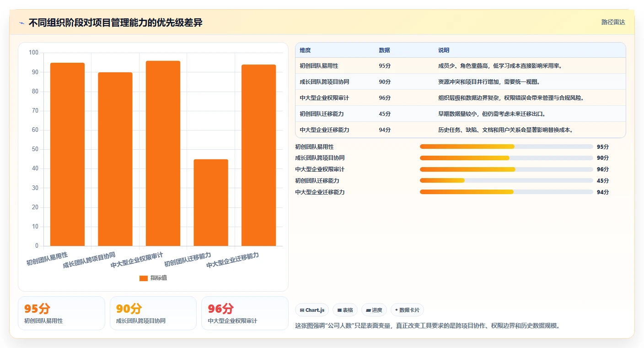Click description 资源冲突和项目并行增加，需要统一视图。
Viewport: 644px width, 348px height.
(x=489, y=82)
